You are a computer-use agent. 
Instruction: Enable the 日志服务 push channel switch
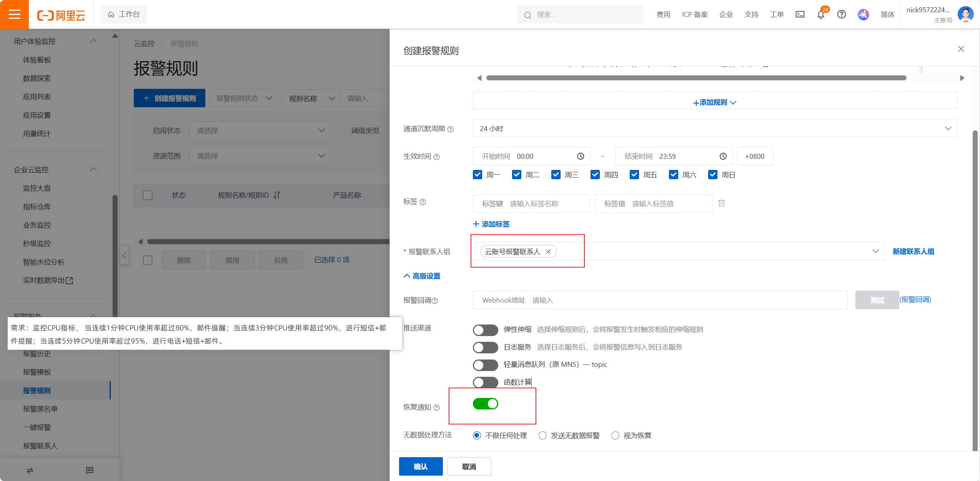[485, 347]
